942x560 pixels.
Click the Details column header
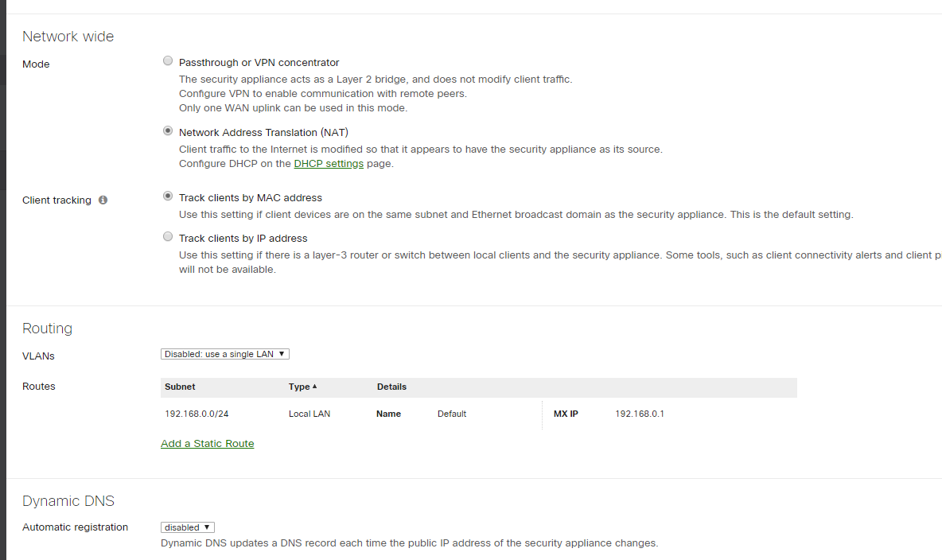tap(391, 387)
